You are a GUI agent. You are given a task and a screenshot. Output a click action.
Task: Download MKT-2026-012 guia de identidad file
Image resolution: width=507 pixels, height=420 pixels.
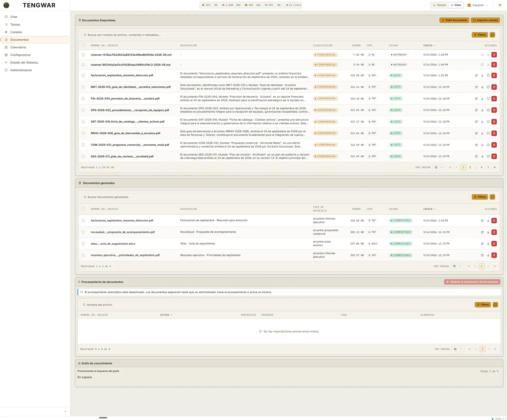482,87
